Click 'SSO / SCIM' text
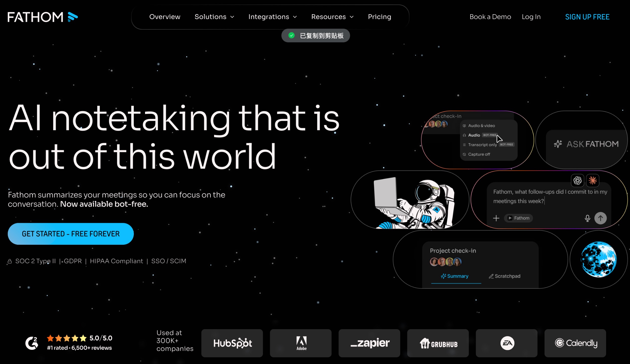This screenshot has height=364, width=630. click(169, 261)
